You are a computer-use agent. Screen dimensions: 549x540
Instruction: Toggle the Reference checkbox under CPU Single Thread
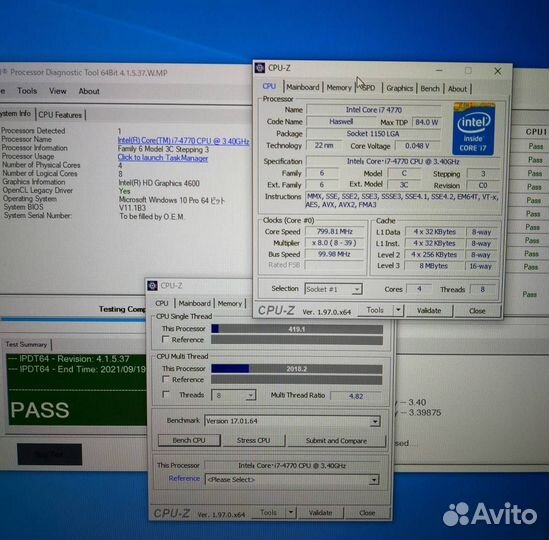tap(165, 339)
